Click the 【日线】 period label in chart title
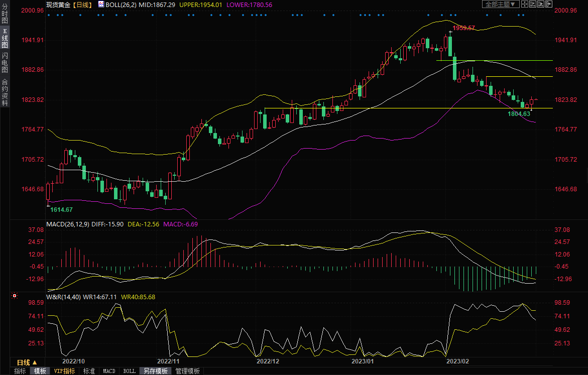Viewport: 588px width, 375px height. click(81, 5)
